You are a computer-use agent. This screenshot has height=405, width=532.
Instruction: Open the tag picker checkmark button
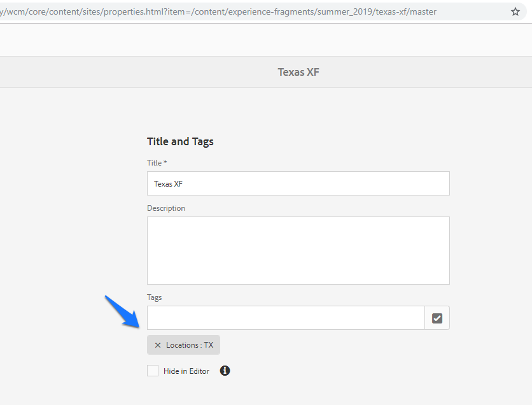[437, 318]
